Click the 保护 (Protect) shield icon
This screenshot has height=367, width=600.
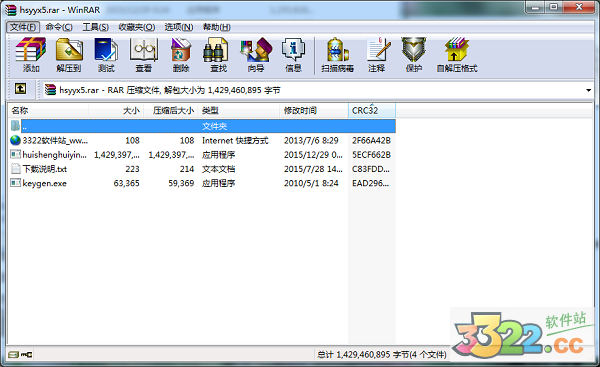tap(414, 50)
